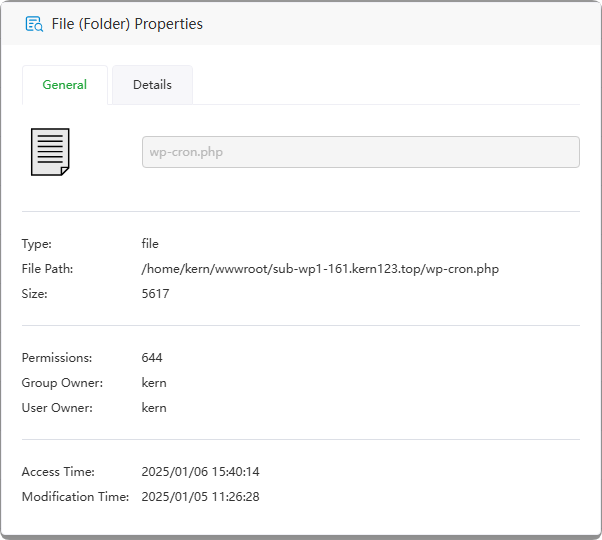Viewport: 602px width, 540px height.
Task: Click the modification timestamp 2025/01/05 11:26:28
Action: 200,497
